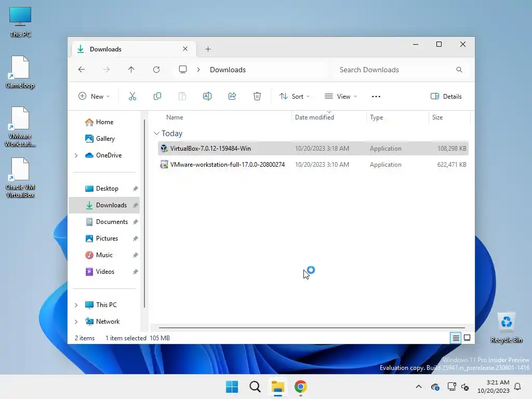Open Gallery in navigation pane
This screenshot has height=399, width=532.
(104, 138)
